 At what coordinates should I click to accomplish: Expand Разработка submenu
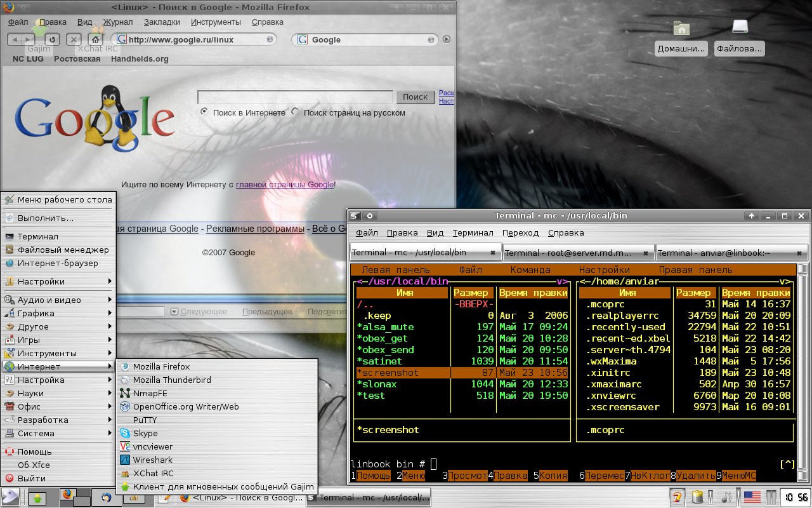tap(58, 420)
